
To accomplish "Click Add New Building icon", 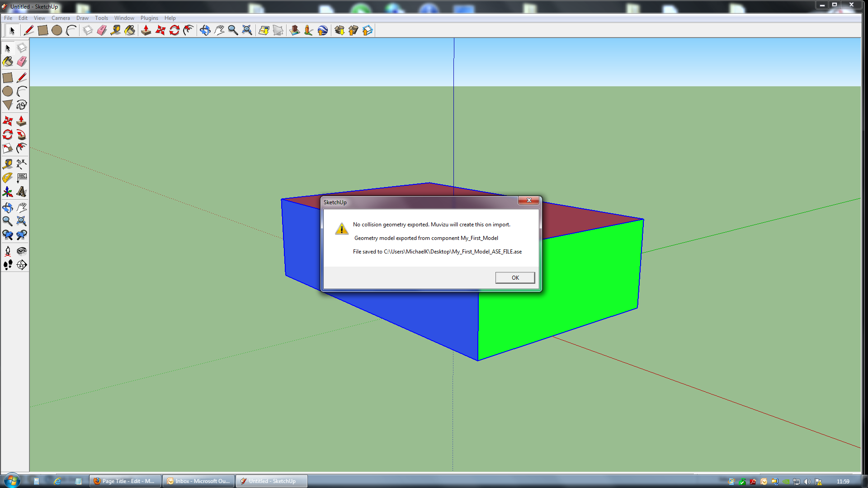I will (295, 30).
